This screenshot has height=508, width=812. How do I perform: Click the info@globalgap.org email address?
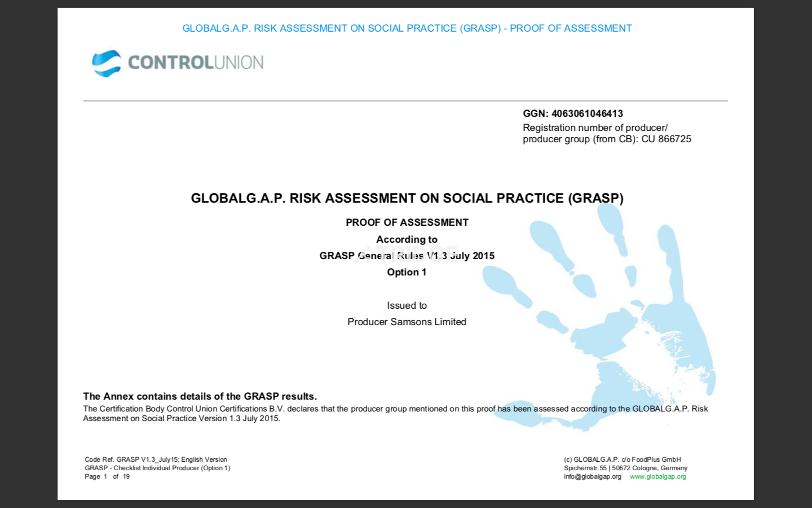click(x=592, y=476)
